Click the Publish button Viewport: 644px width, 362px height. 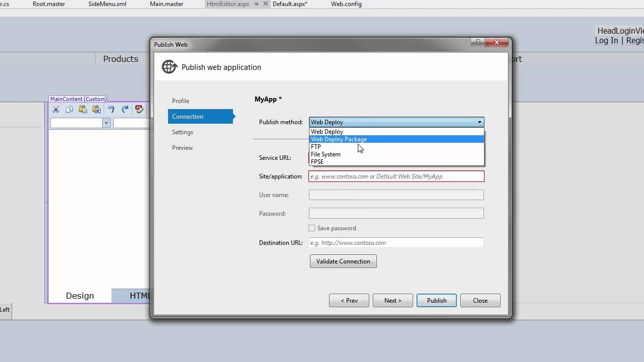tap(437, 301)
